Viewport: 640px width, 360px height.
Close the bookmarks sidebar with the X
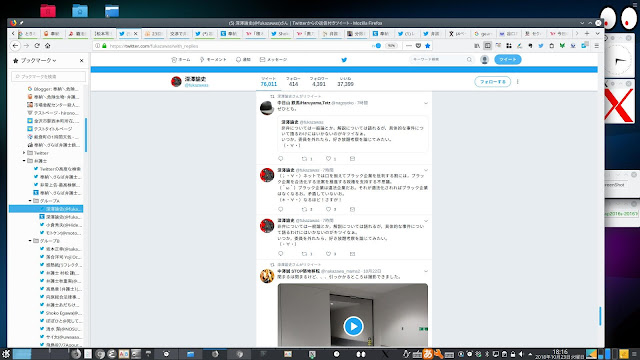click(81, 60)
